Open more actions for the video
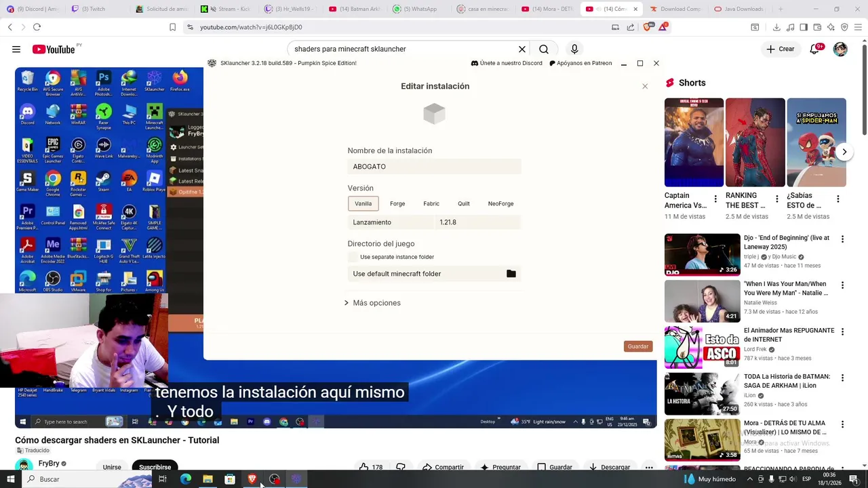 [x=649, y=467]
